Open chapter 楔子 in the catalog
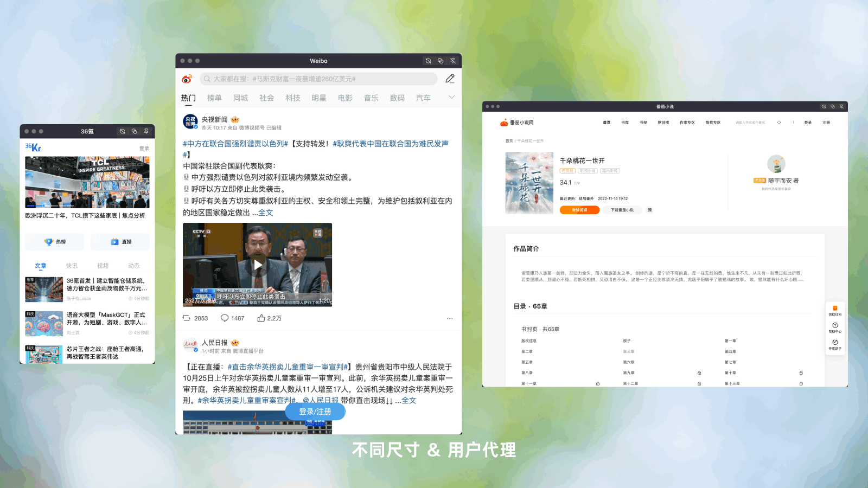Viewport: 868px width, 488px height. point(627,341)
